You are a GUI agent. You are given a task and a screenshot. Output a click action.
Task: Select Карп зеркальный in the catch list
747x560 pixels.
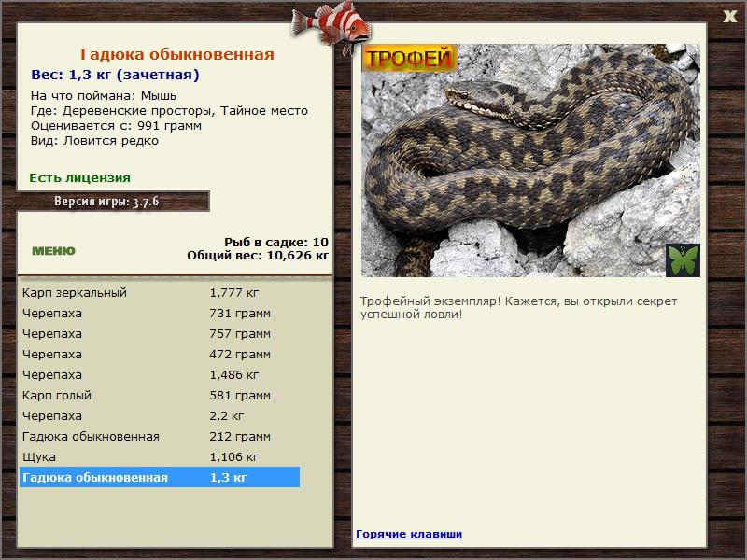(160, 292)
